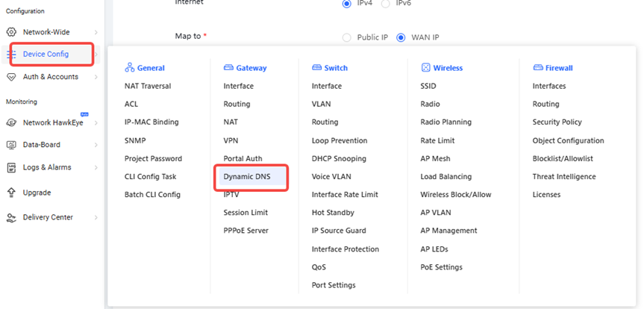Screen dimensions: 644x309
Task: Click the Device Config sliders icon
Action: pyautogui.click(x=11, y=54)
